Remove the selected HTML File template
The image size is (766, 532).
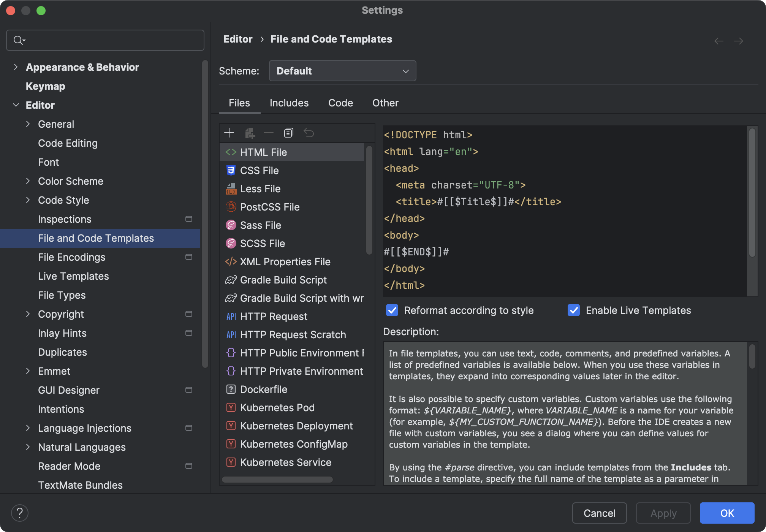pyautogui.click(x=269, y=133)
